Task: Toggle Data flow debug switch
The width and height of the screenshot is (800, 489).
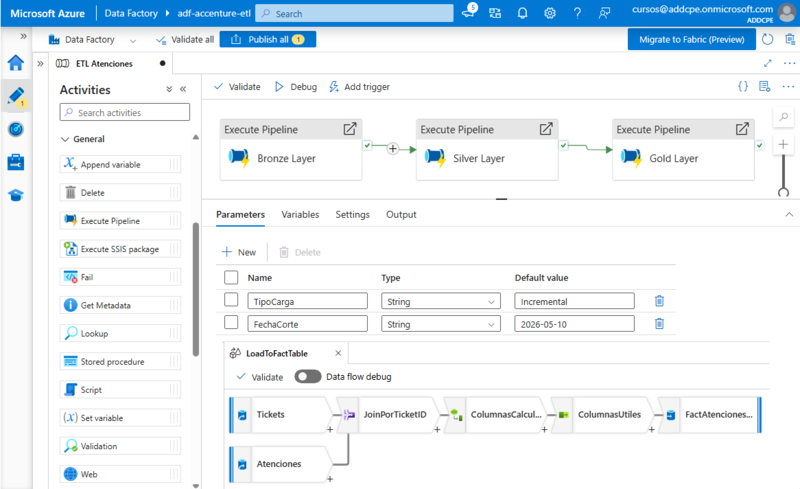Action: click(308, 377)
